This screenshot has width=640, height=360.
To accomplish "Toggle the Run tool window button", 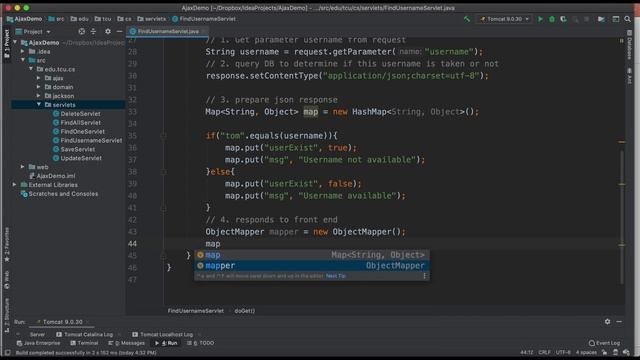I will [166, 343].
